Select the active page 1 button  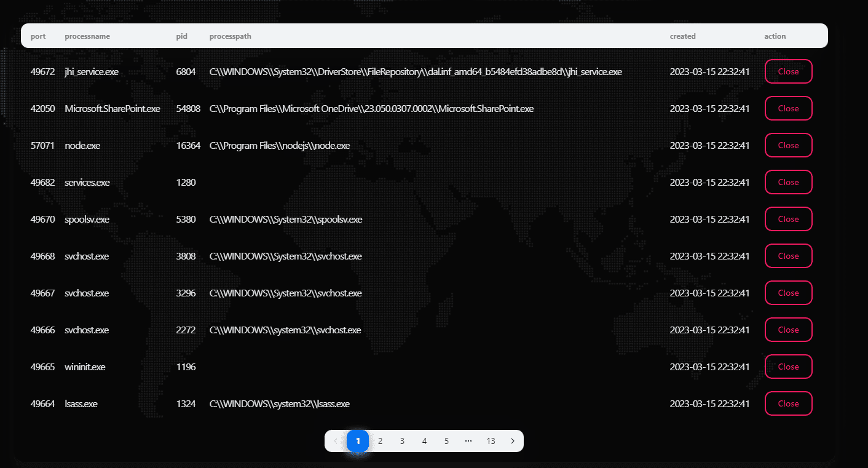point(358,441)
